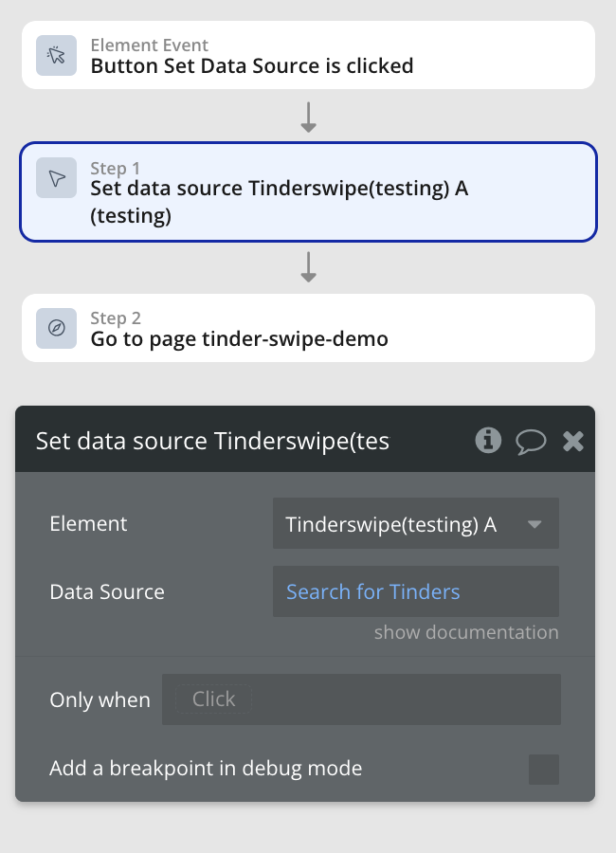Click the Step 1 pointer arrow icon
616x853 pixels.
(56, 178)
